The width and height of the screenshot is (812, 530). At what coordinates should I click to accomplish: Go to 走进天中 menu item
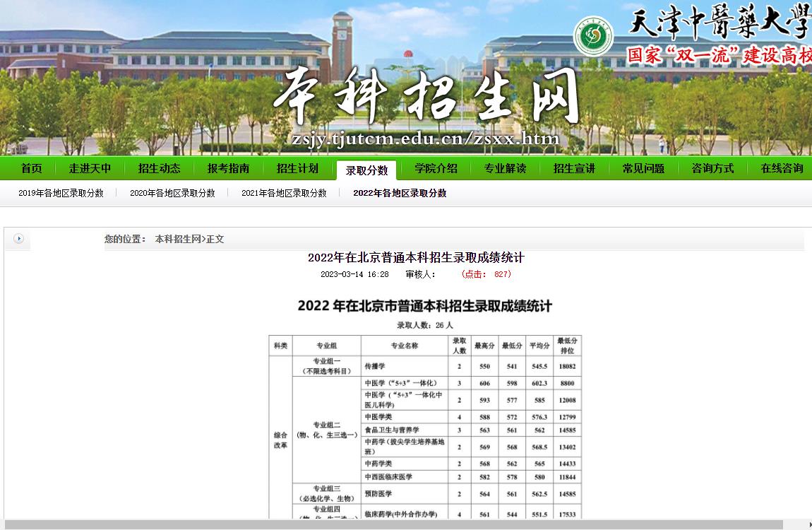click(90, 168)
